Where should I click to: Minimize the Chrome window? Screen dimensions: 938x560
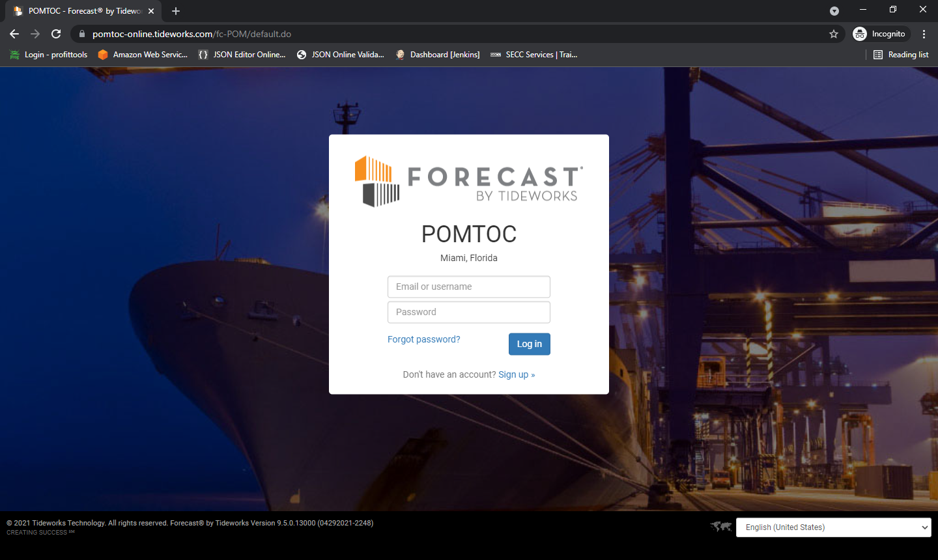pyautogui.click(x=863, y=9)
